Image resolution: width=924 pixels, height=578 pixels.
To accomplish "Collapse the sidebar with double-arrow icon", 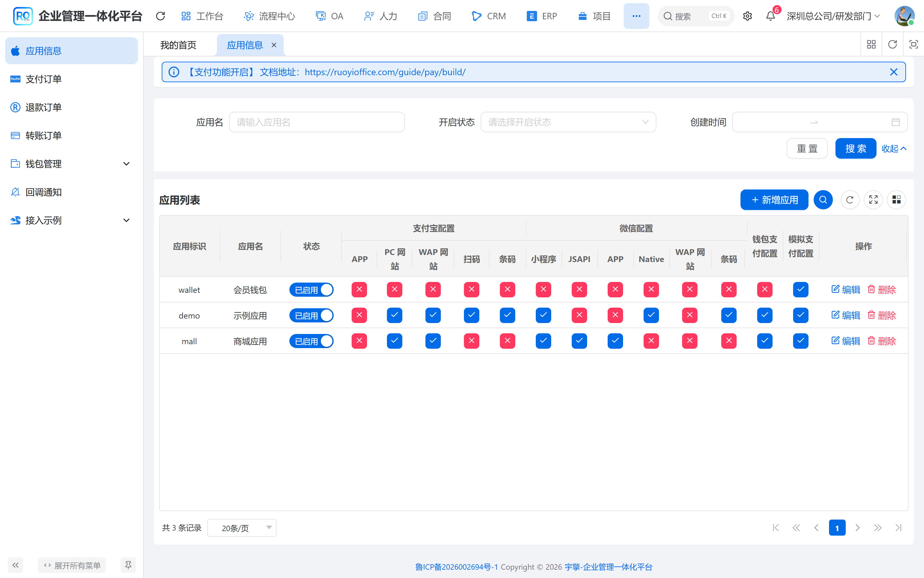I will pyautogui.click(x=15, y=565).
